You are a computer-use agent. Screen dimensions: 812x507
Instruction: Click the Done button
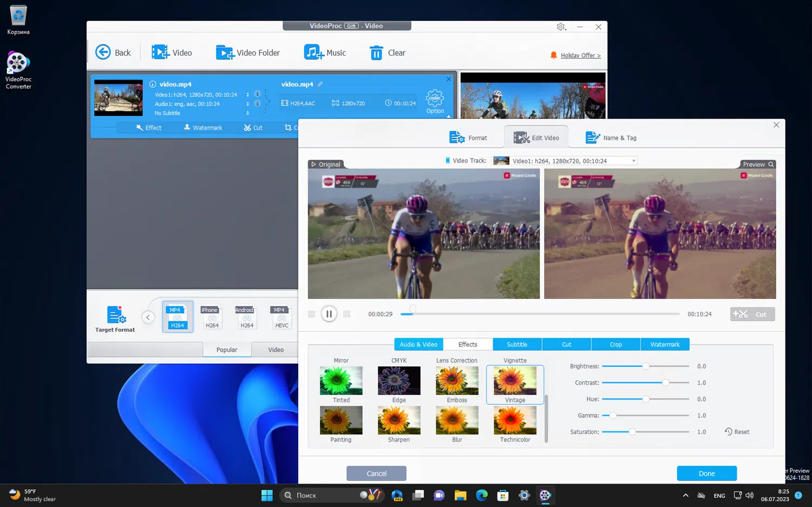click(x=706, y=473)
